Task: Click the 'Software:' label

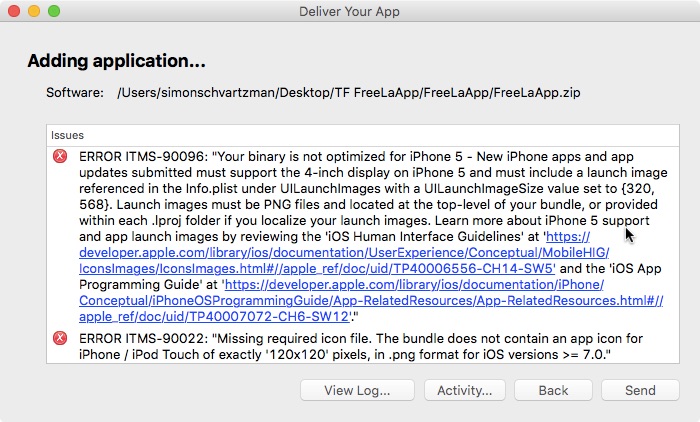Action: (x=75, y=93)
